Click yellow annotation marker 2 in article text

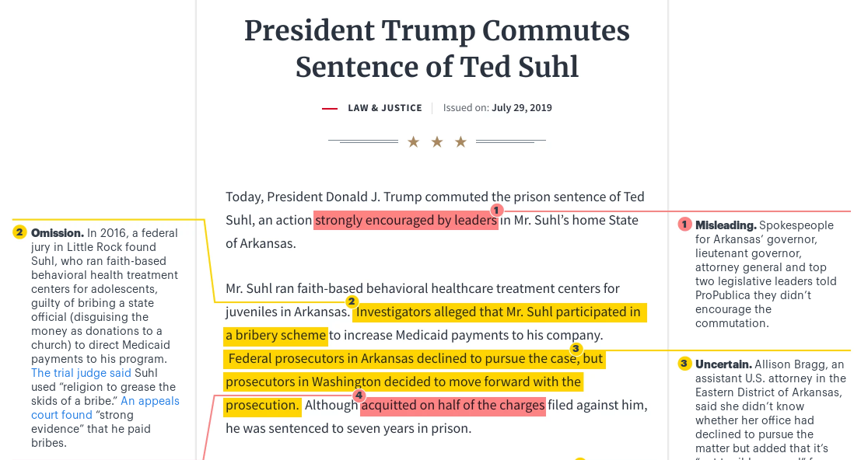pyautogui.click(x=352, y=301)
